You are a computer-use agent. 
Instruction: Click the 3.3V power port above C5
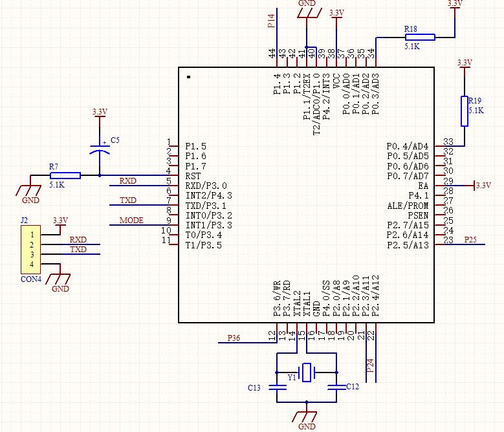pyautogui.click(x=99, y=113)
